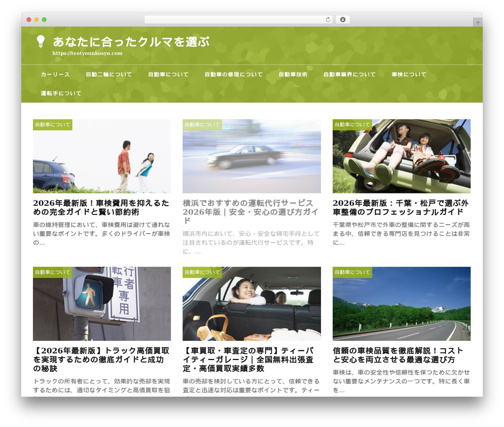Focus the browser address bar
This screenshot has width=504, height=427.
click(238, 20)
